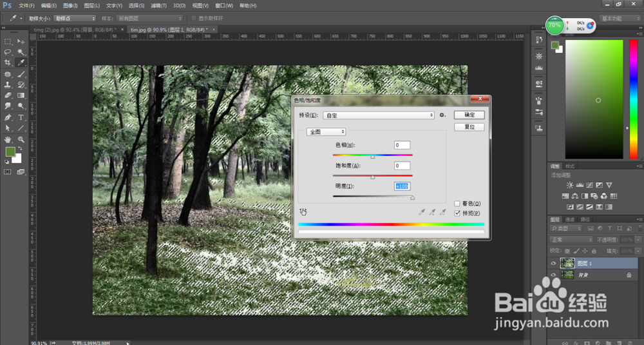Click the 复位 button in Hue/Saturation dialog
Viewport: 644px width, 345px height.
pos(469,127)
